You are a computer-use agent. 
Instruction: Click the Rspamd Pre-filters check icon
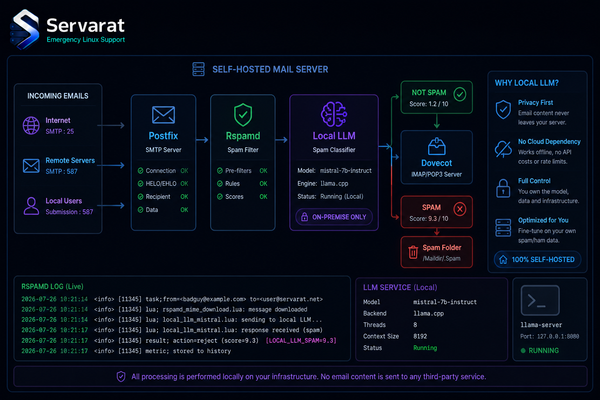[x=220, y=171]
